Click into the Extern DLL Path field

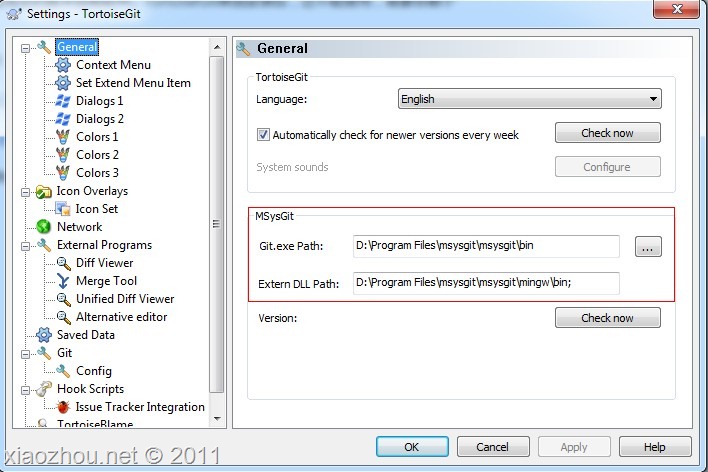(x=486, y=283)
